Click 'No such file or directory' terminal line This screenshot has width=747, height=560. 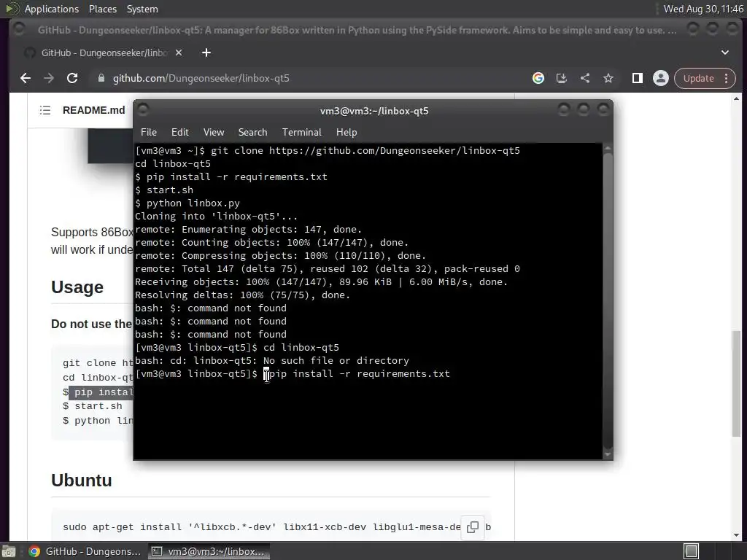pos(336,360)
